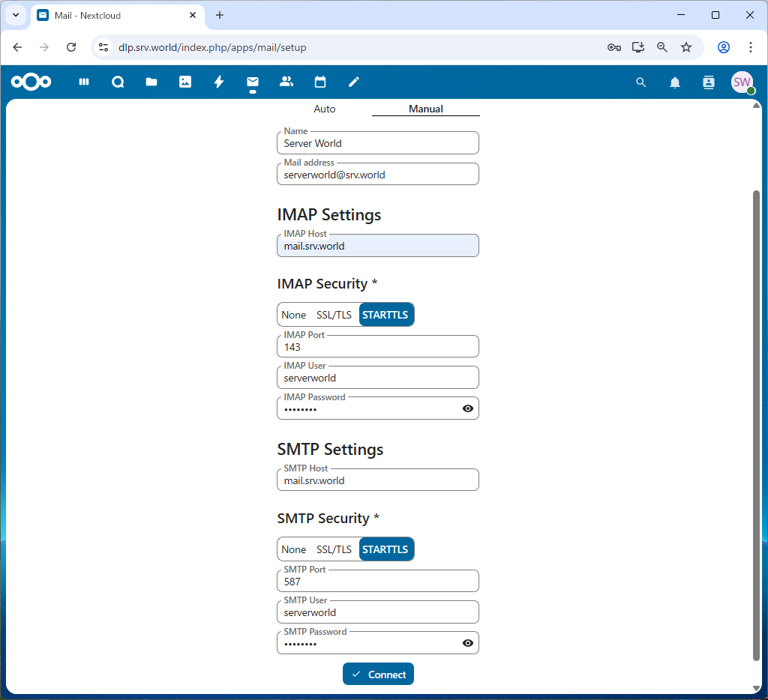
Task: Click the SMTP Password field
Action: point(378,643)
